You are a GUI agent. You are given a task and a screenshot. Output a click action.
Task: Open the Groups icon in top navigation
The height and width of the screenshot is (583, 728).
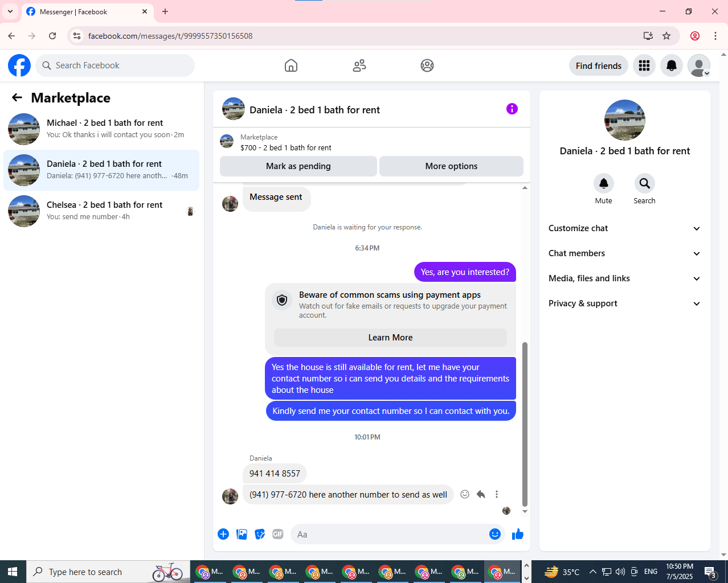click(x=427, y=65)
